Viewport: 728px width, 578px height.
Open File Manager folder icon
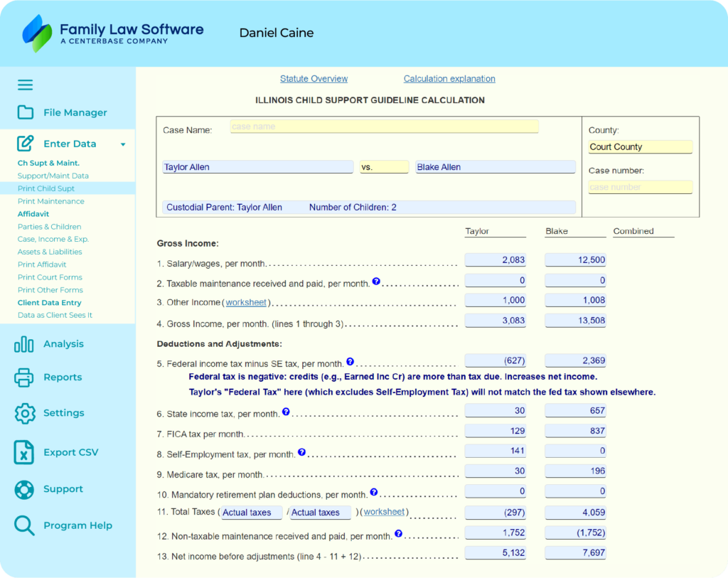click(x=26, y=112)
